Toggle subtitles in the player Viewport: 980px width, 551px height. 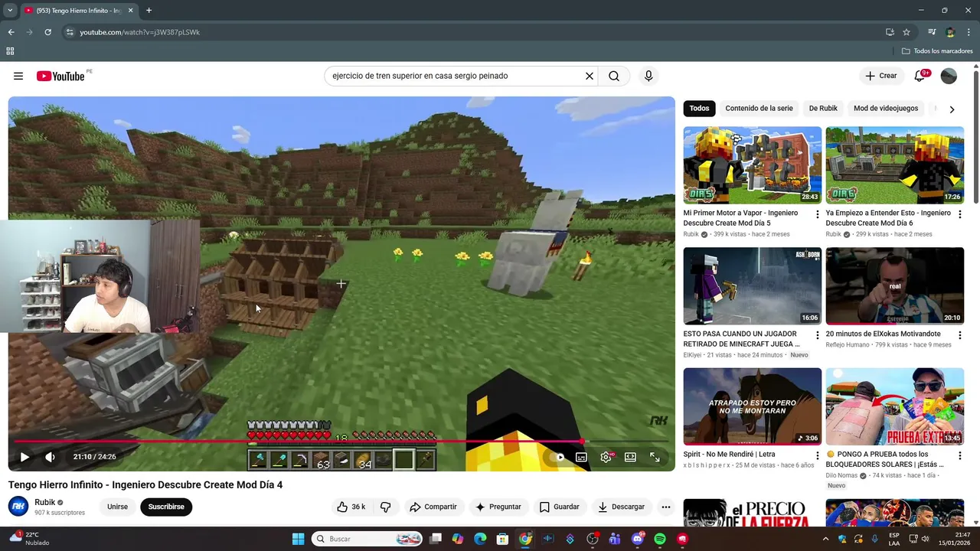[581, 457]
